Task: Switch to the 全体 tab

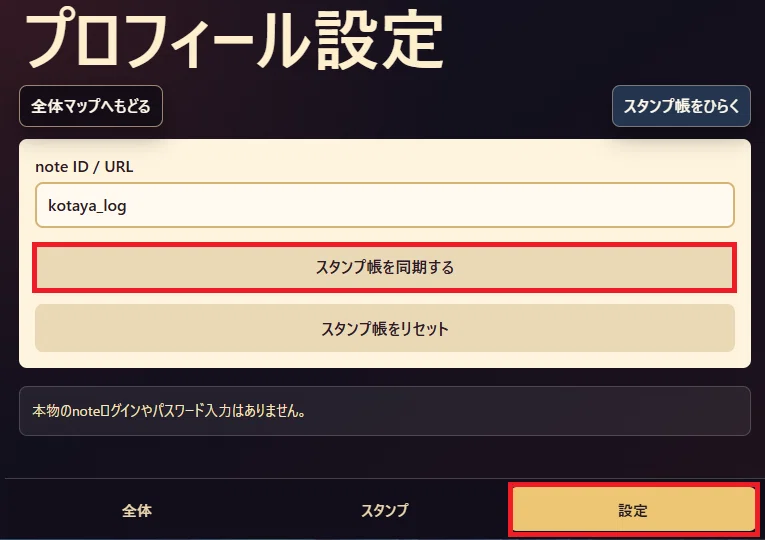Action: point(137,510)
